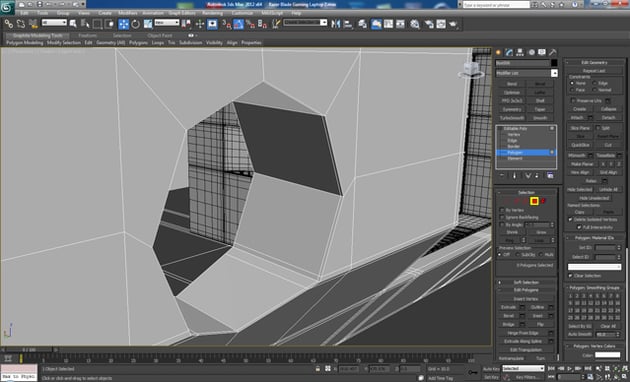
Task: Click the Select and Link chain icon
Action: [8, 24]
